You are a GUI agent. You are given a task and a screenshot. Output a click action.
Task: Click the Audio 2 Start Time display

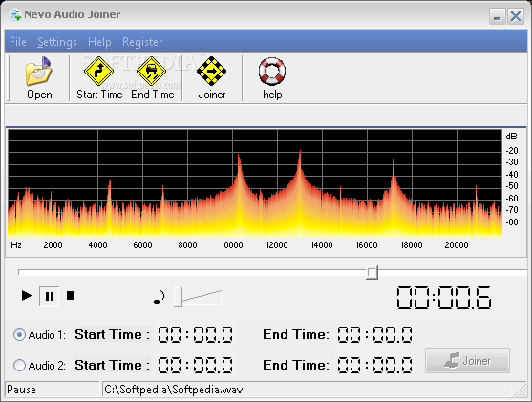pos(196,365)
